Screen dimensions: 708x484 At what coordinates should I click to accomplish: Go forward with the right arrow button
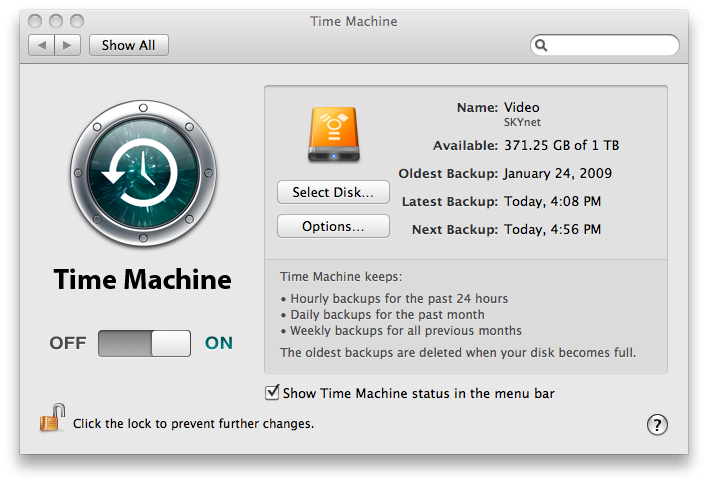point(67,45)
